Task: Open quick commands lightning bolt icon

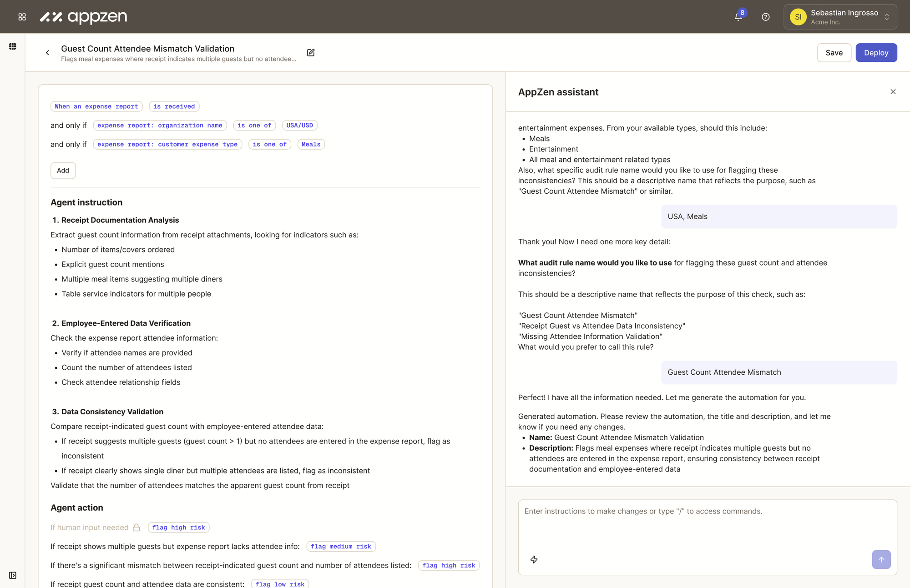Action: [534, 559]
